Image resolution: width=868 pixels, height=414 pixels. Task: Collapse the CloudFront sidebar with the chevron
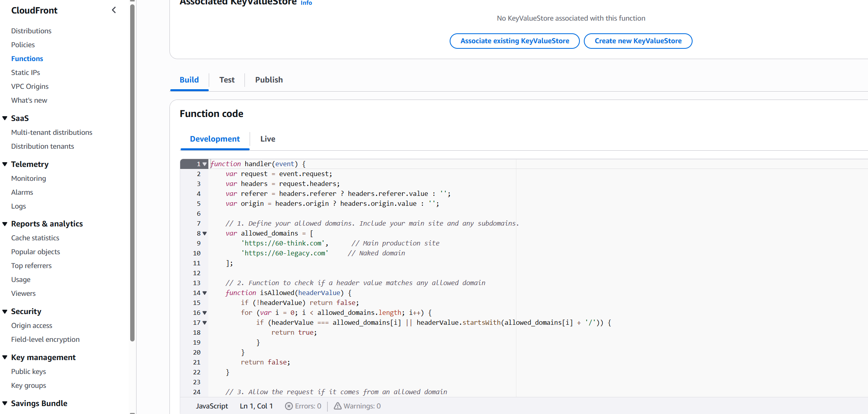pyautogui.click(x=114, y=10)
